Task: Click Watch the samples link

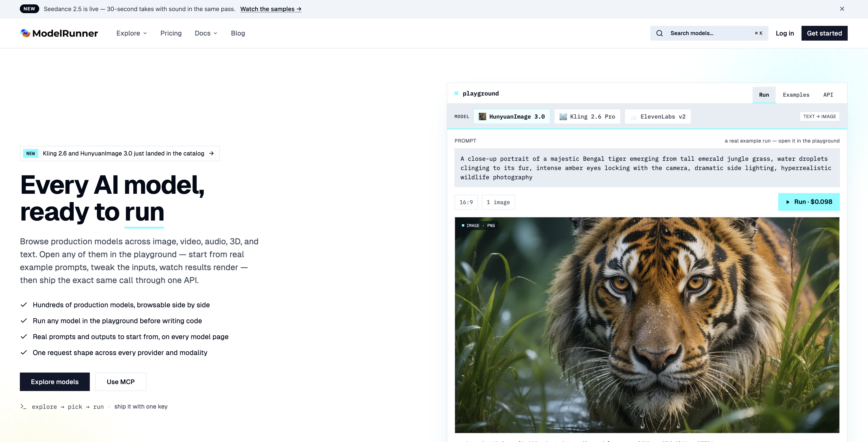Action: click(x=271, y=9)
